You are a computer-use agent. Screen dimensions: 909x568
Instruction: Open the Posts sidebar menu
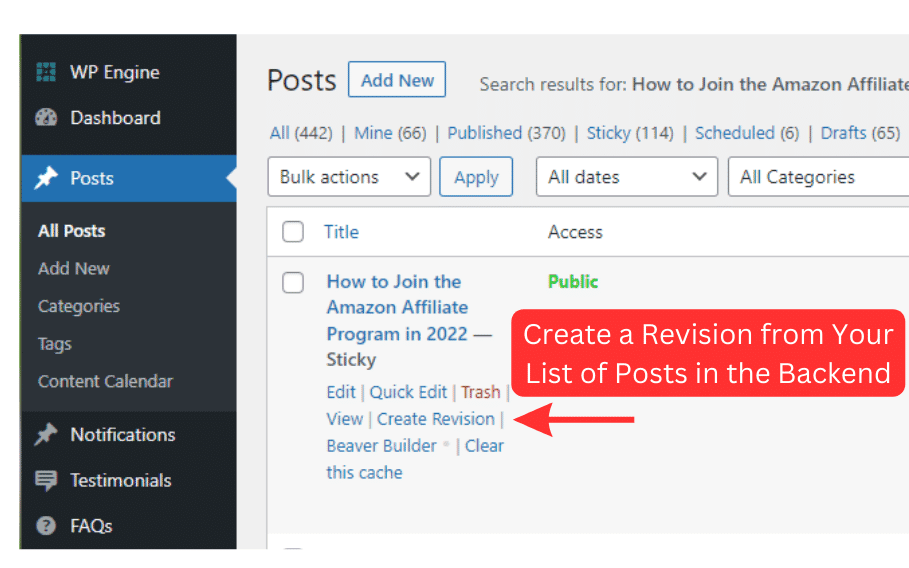129,178
